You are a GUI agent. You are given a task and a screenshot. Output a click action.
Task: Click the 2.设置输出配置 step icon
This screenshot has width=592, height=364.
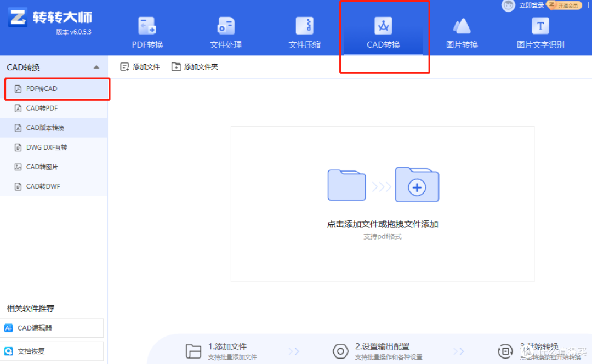[340, 351]
